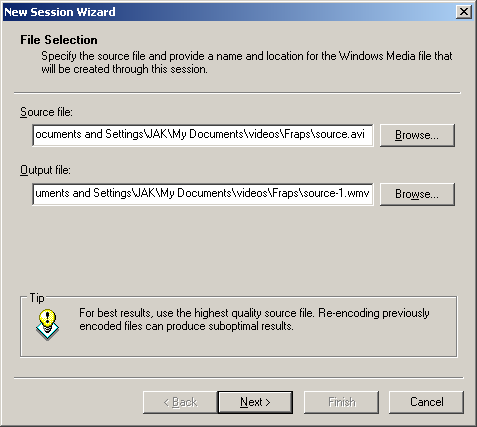Image resolution: width=477 pixels, height=427 pixels.
Task: Click inside the Output file path field
Action: click(x=203, y=194)
